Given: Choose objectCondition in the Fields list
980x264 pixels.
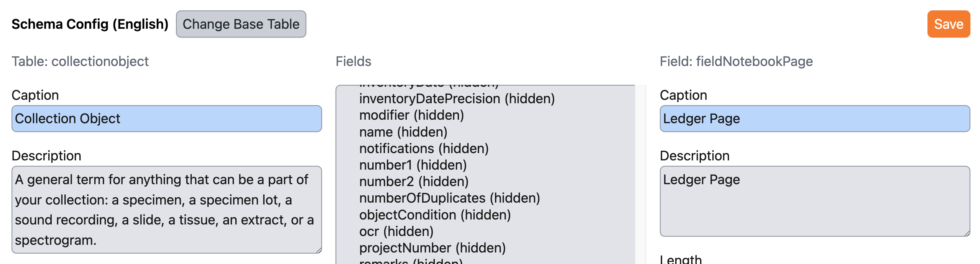Looking at the screenshot, I should [x=435, y=215].
